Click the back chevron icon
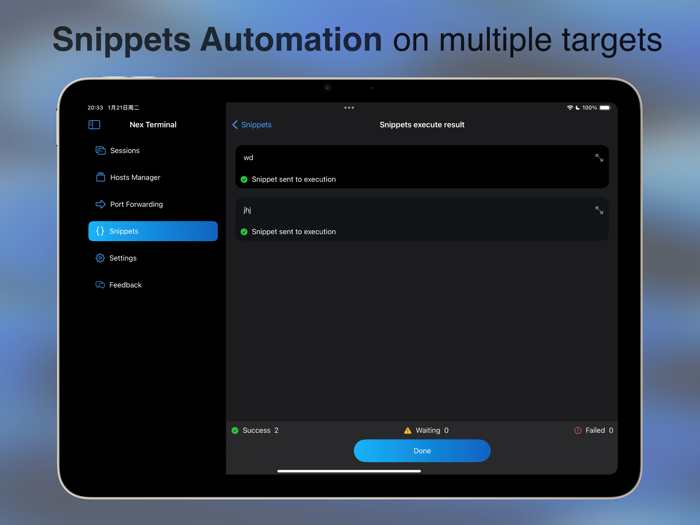The width and height of the screenshot is (700, 525). click(x=235, y=125)
